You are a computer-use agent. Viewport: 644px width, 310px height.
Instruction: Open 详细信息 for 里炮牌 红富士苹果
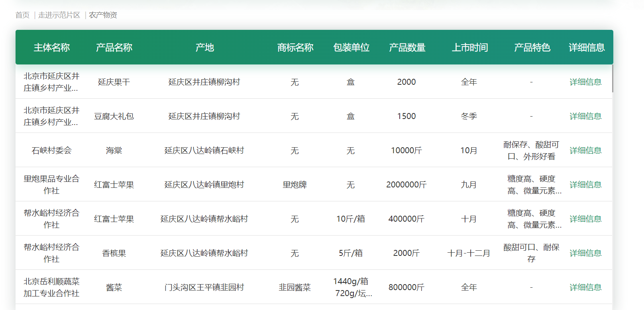[x=585, y=185]
